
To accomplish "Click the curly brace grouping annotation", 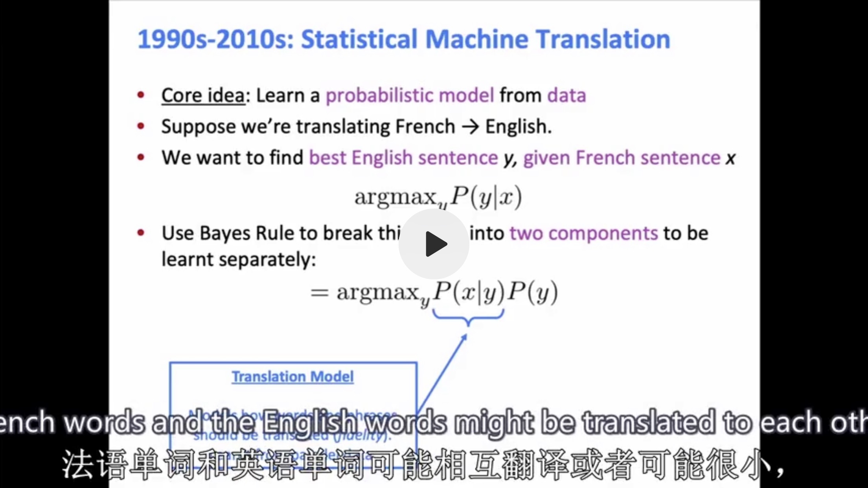I will pos(467,316).
